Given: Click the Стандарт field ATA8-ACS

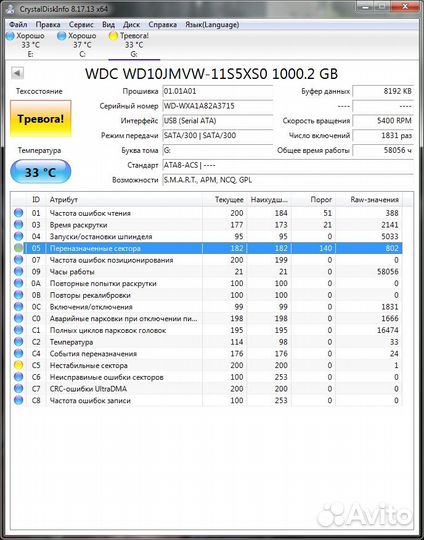Looking at the screenshot, I should pos(288,165).
